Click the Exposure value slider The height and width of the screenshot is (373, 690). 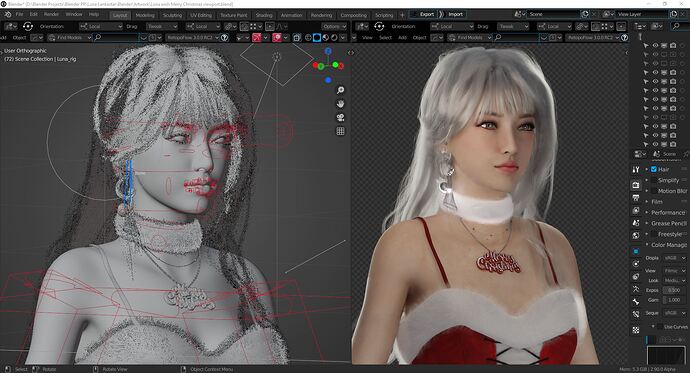coord(675,290)
